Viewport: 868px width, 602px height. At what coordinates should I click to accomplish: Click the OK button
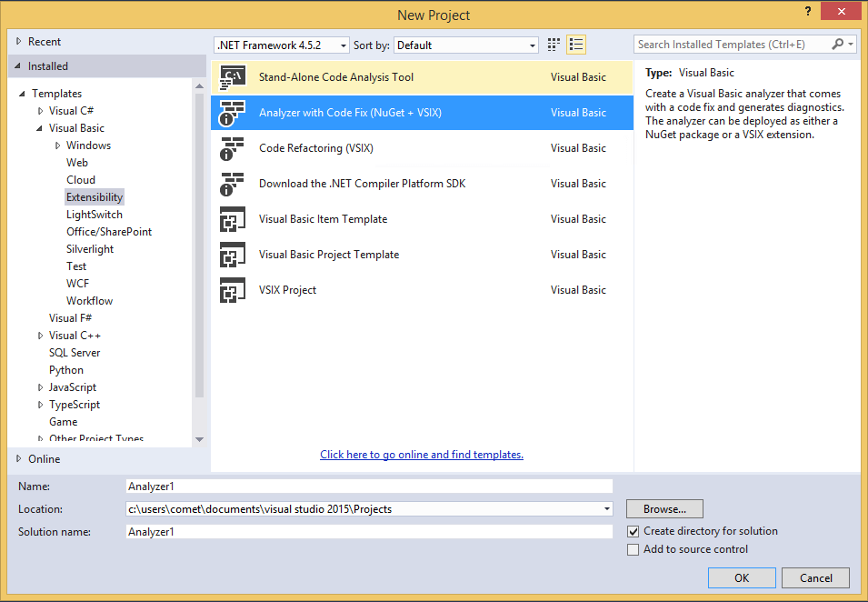742,577
